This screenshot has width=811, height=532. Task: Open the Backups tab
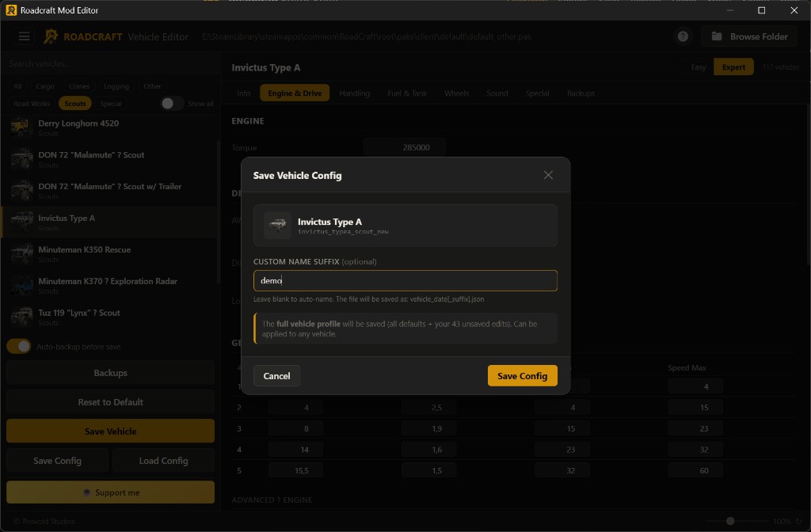pyautogui.click(x=581, y=93)
